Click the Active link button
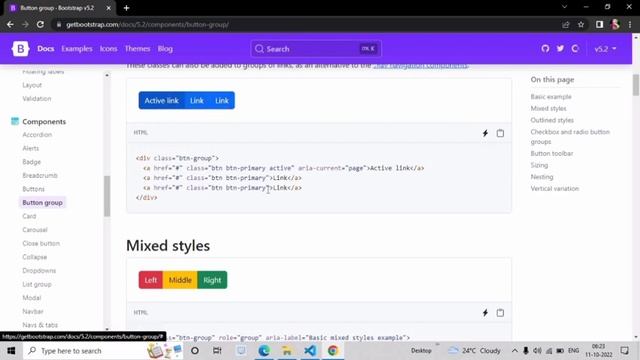640x360 pixels. click(x=162, y=100)
